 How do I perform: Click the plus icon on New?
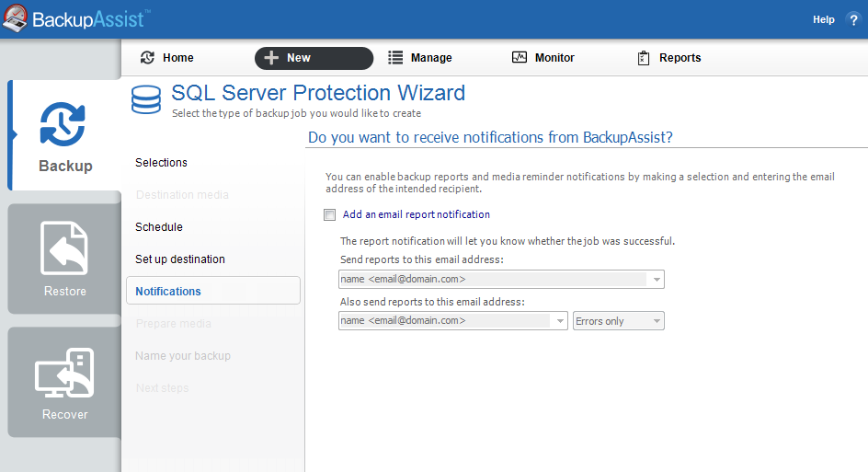point(271,58)
